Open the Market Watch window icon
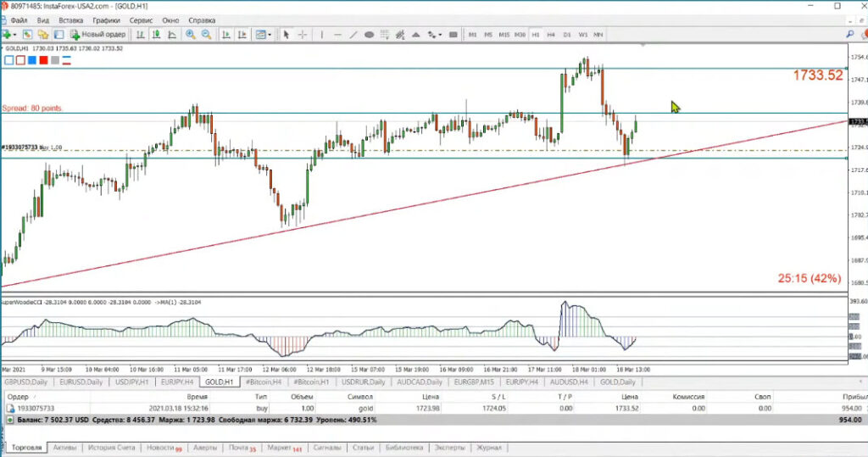868x457 pixels. tap(27, 35)
